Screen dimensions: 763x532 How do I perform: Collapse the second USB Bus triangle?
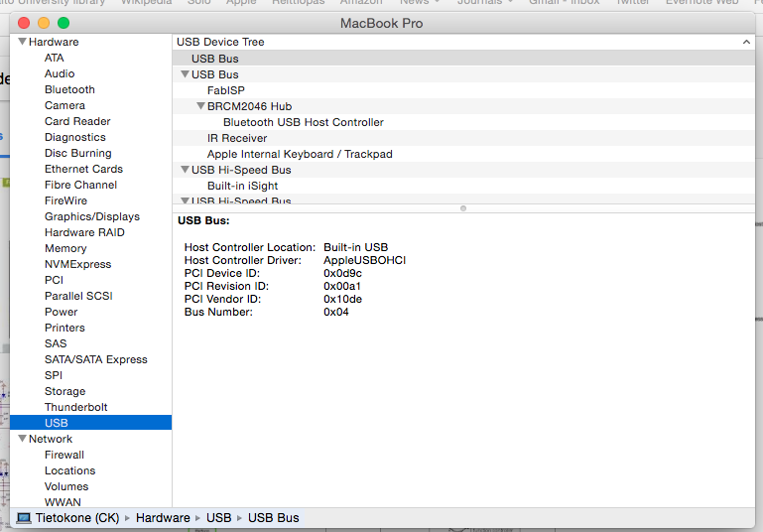pos(185,74)
